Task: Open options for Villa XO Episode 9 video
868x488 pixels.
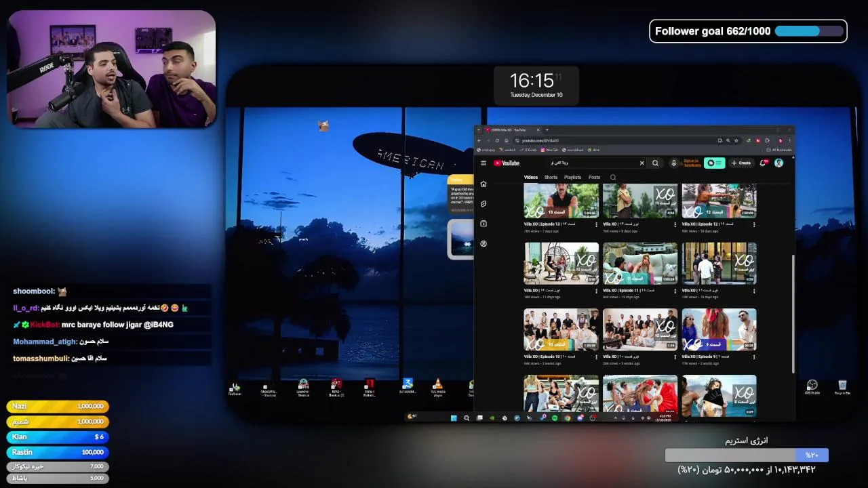Action: (x=754, y=357)
